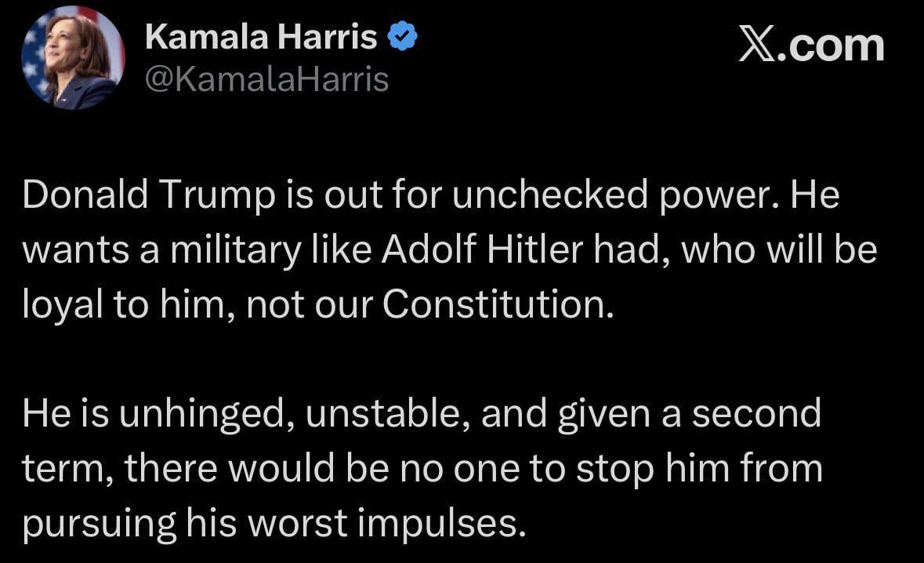Screen dimensions: 924x563
Task: Click the Kamala Harris display name
Action: click(x=261, y=37)
